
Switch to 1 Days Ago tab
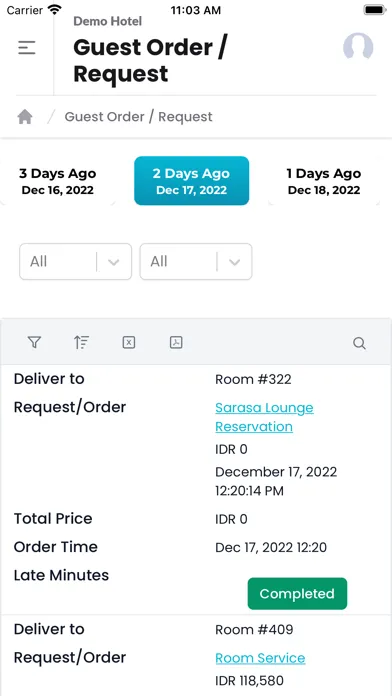pyautogui.click(x=324, y=181)
